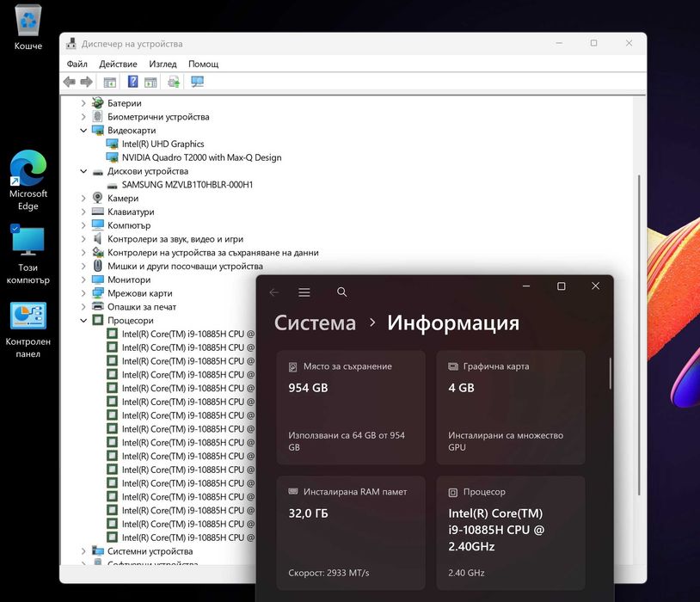Collapse the Видеокарти node
The image size is (700, 602).
83,131
